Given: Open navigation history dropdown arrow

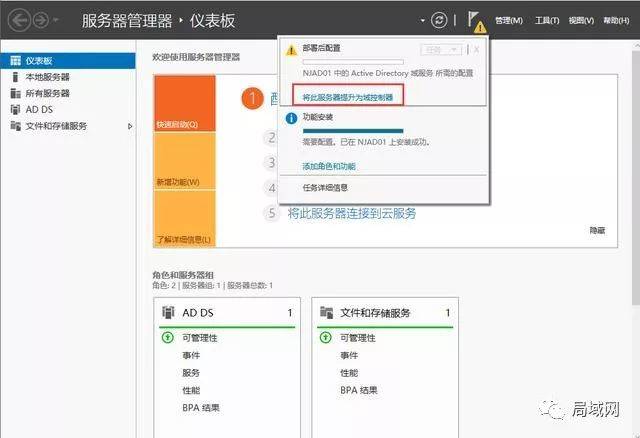Looking at the screenshot, I should [56, 20].
